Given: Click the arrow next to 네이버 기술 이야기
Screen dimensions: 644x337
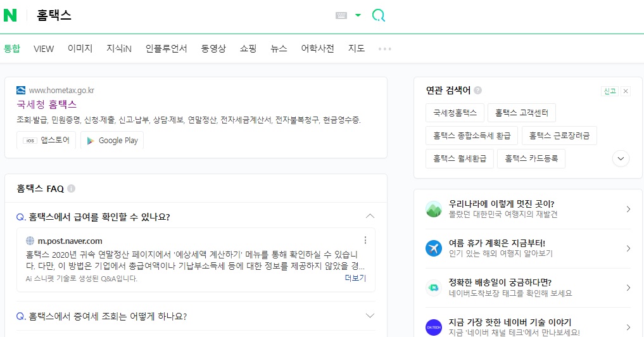Looking at the screenshot, I should [x=628, y=327].
